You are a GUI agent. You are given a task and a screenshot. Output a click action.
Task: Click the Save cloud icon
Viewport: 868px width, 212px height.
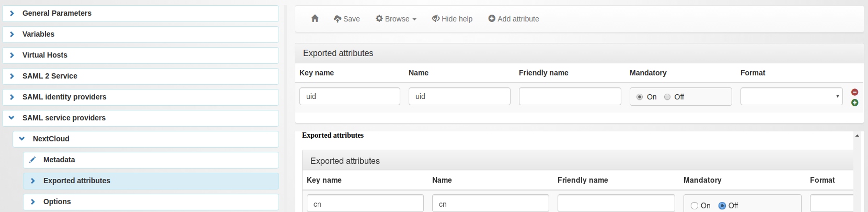click(x=338, y=19)
